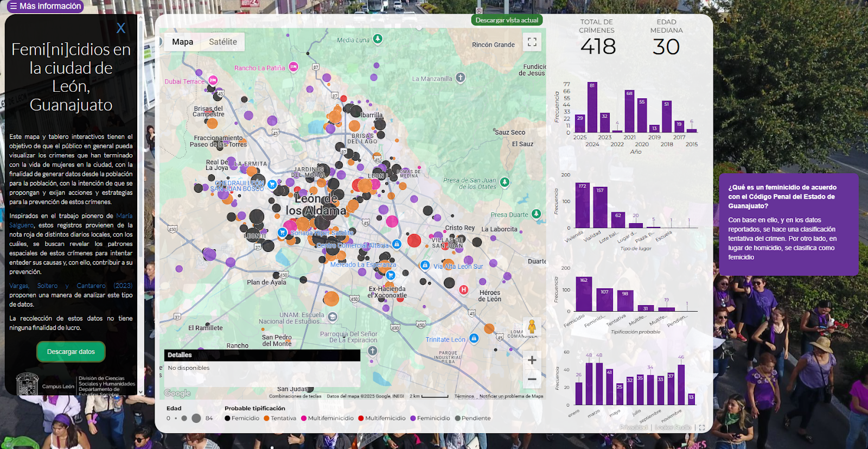The width and height of the screenshot is (868, 449).
Task: Close the info sidebar with the X
Action: pyautogui.click(x=121, y=28)
